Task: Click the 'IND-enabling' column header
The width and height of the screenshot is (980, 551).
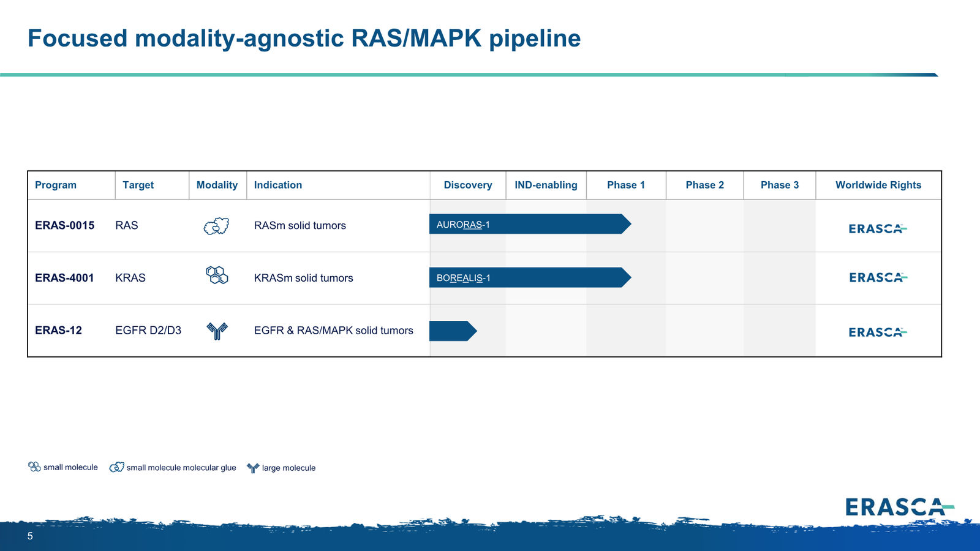Action: pos(546,185)
